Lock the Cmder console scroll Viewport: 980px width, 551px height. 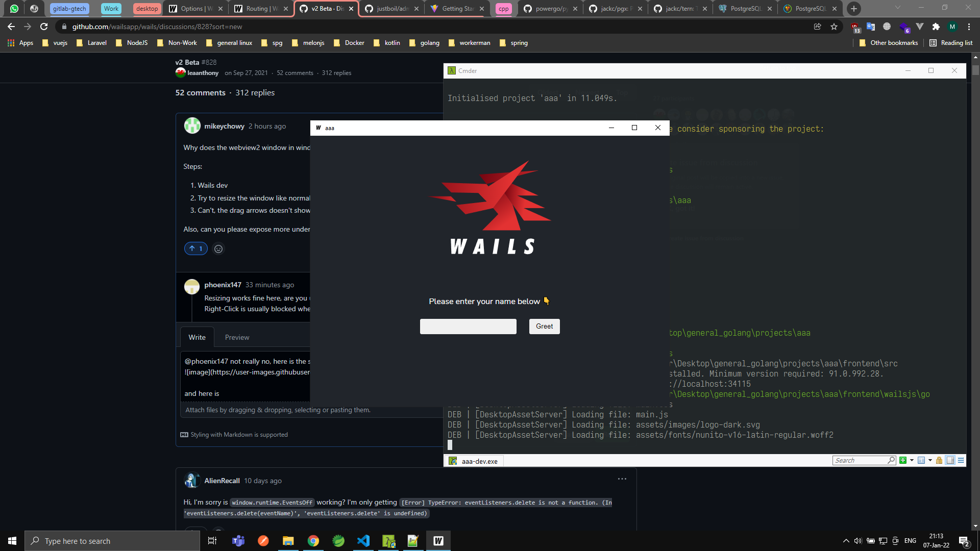coord(939,460)
